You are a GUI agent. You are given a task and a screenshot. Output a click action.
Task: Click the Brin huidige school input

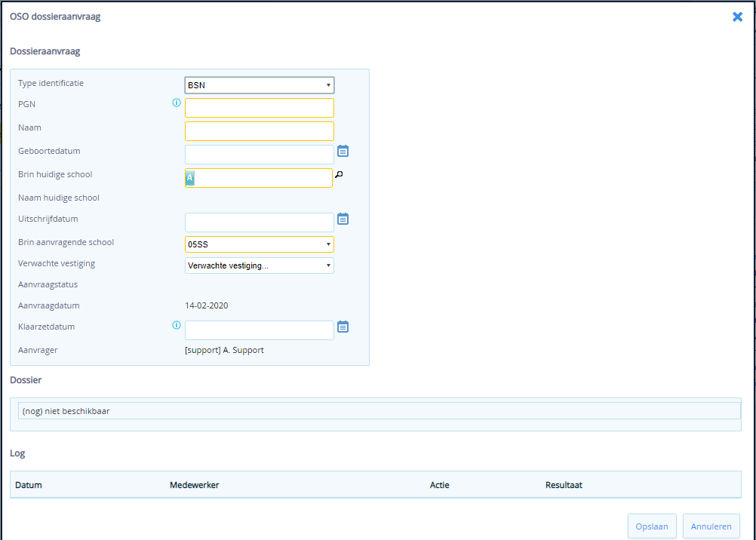point(263,178)
